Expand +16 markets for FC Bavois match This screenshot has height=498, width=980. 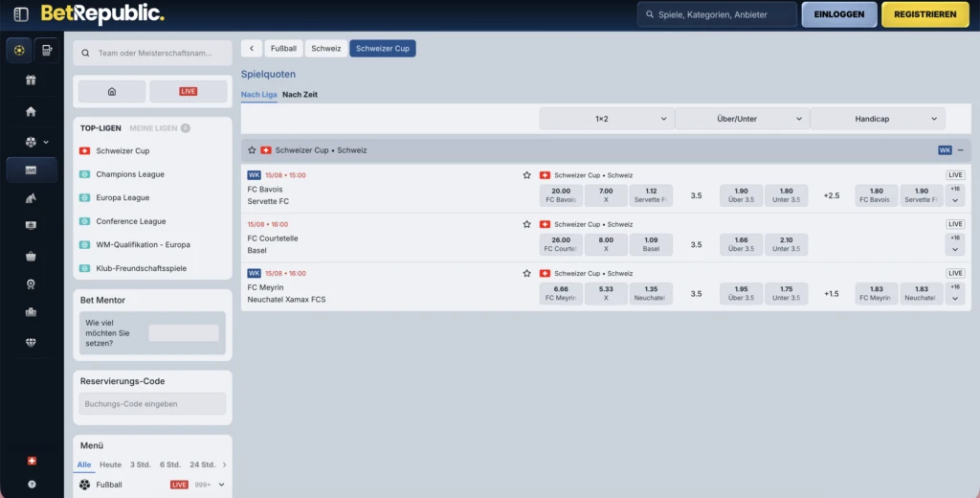[955, 195]
